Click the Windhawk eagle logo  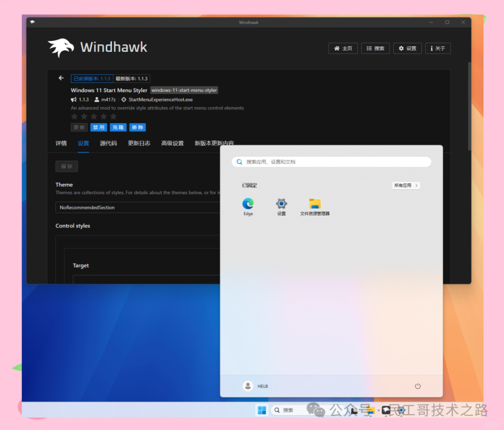(x=61, y=48)
